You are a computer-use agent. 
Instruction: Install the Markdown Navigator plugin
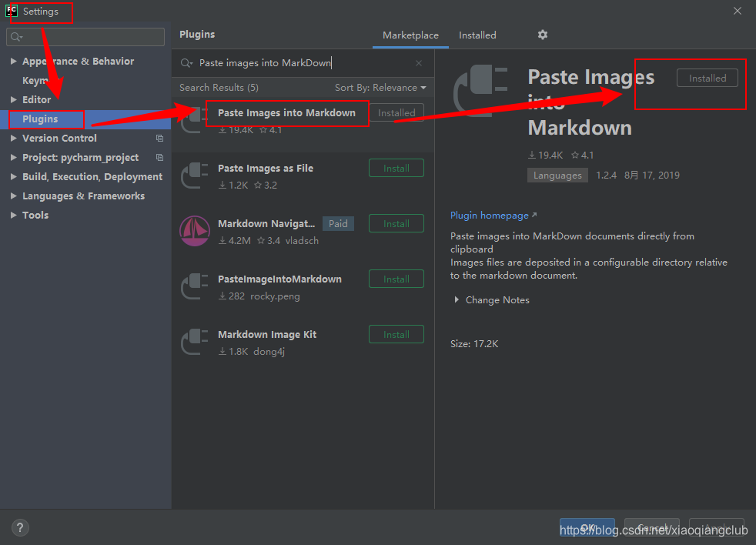point(396,224)
